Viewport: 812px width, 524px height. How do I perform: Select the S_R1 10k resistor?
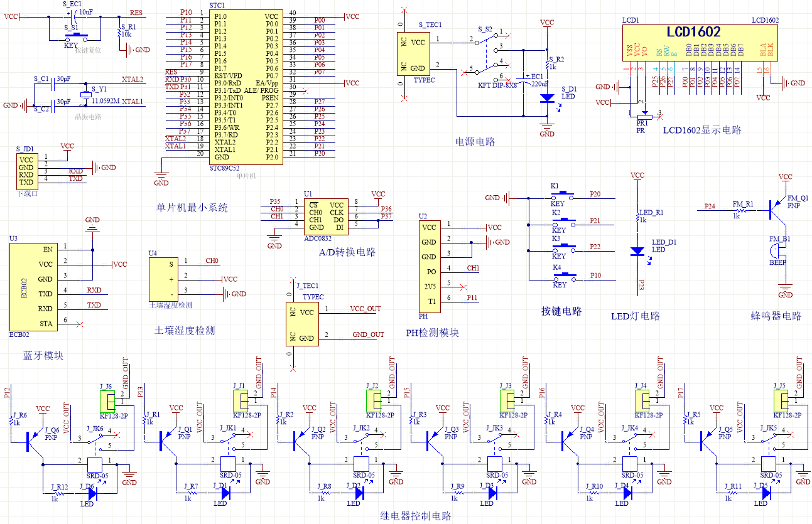(x=119, y=32)
